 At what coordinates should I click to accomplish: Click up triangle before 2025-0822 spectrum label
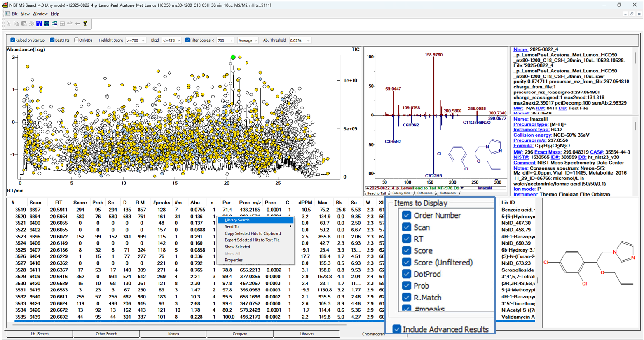(368, 188)
